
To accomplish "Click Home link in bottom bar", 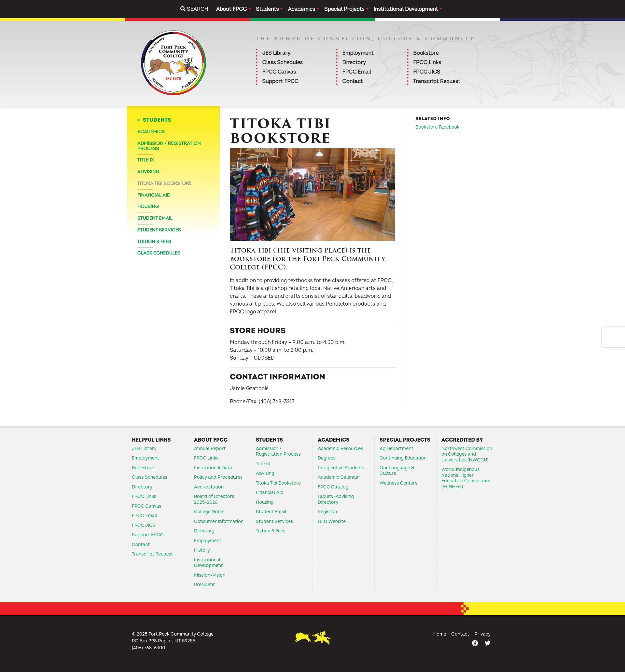I will pyautogui.click(x=439, y=634).
